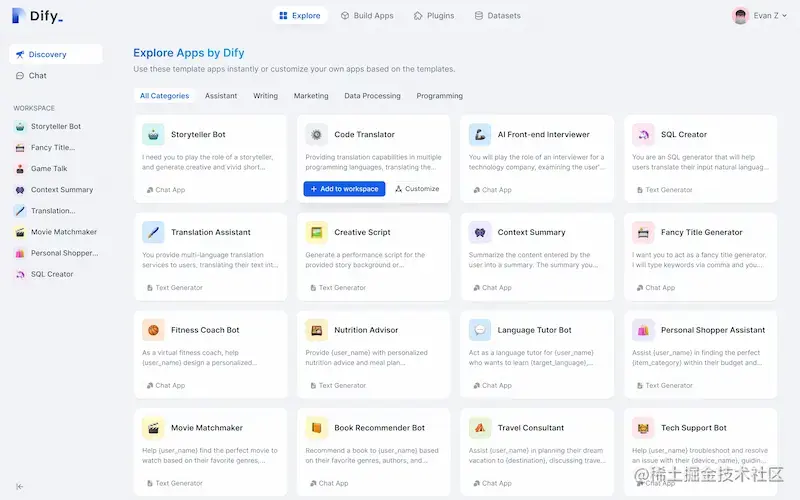This screenshot has height=500, width=800.
Task: Open the Creative Script card title
Action: [362, 232]
